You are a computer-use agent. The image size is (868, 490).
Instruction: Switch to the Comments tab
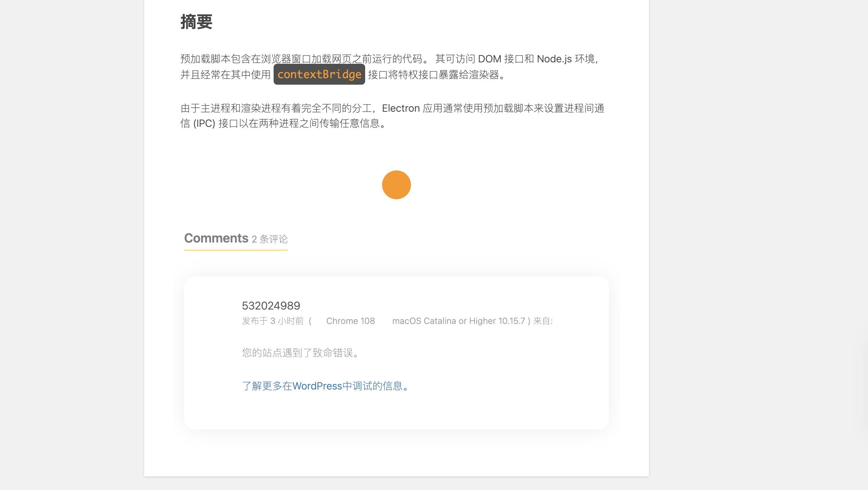coord(216,238)
